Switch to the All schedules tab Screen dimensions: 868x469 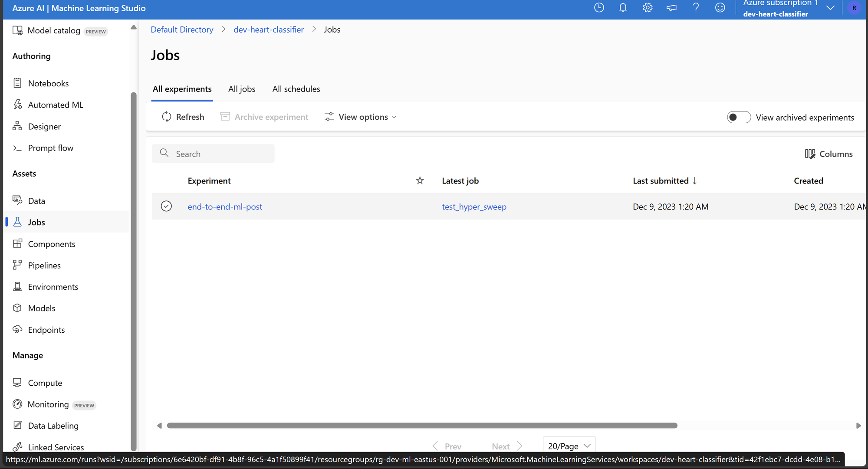click(x=296, y=89)
